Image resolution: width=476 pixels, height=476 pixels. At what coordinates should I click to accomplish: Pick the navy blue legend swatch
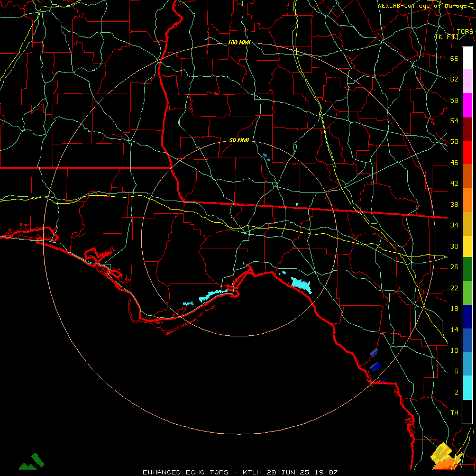(x=467, y=317)
